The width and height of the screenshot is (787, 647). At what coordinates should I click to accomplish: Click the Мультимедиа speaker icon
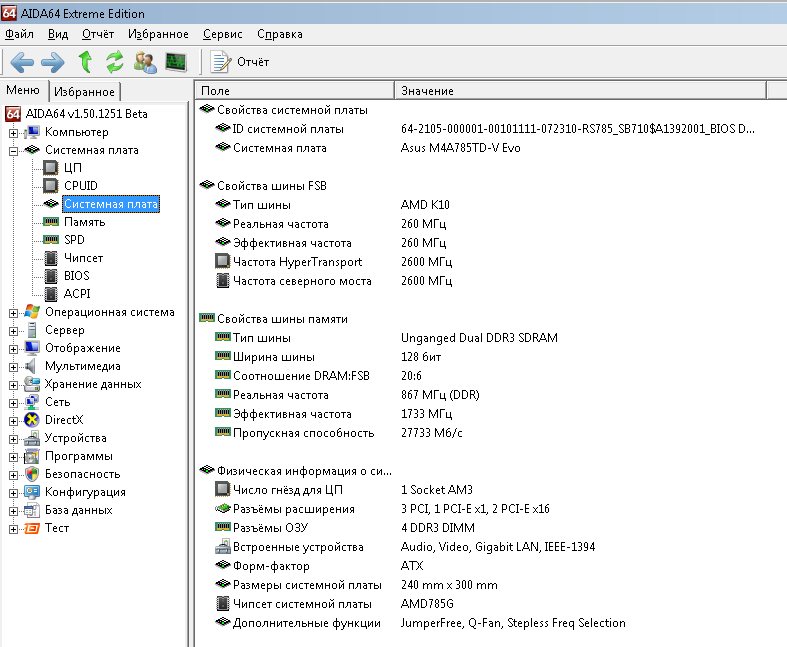coord(31,366)
